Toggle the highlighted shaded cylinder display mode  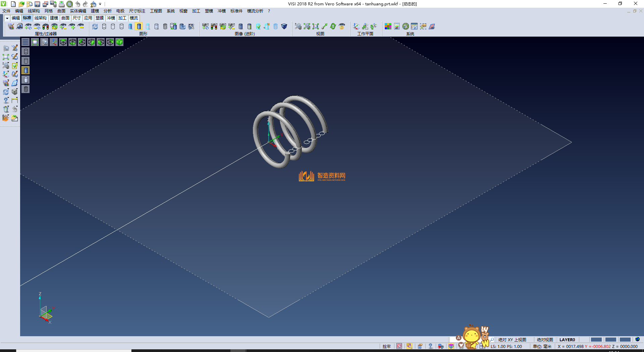pos(139,27)
